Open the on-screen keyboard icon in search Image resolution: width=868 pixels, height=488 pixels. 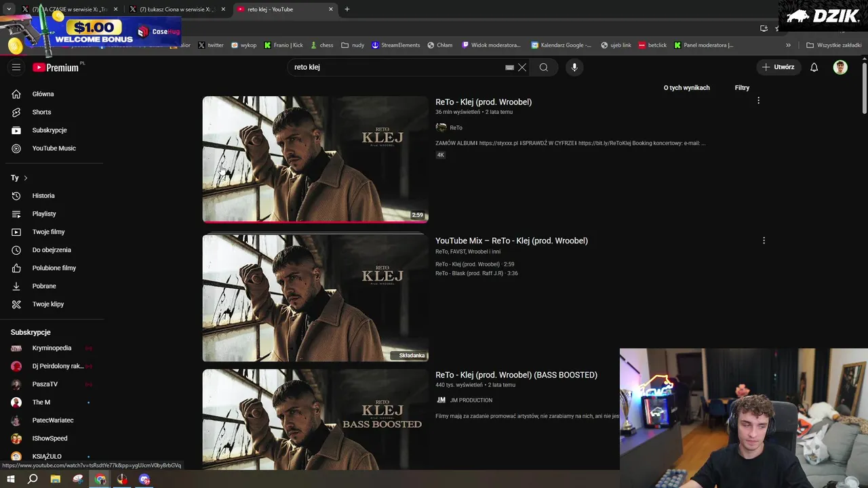pos(509,67)
